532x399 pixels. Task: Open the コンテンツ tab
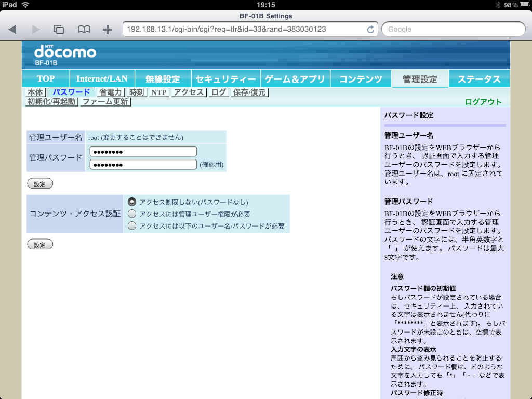click(x=361, y=79)
